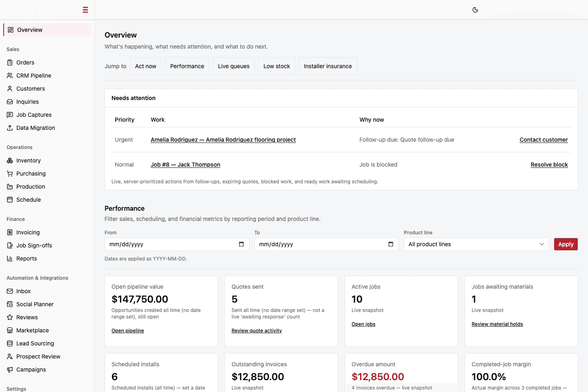Image resolution: width=588 pixels, height=392 pixels.
Task: Select Lead Sourcing in the sidebar
Action: pyautogui.click(x=47, y=343)
